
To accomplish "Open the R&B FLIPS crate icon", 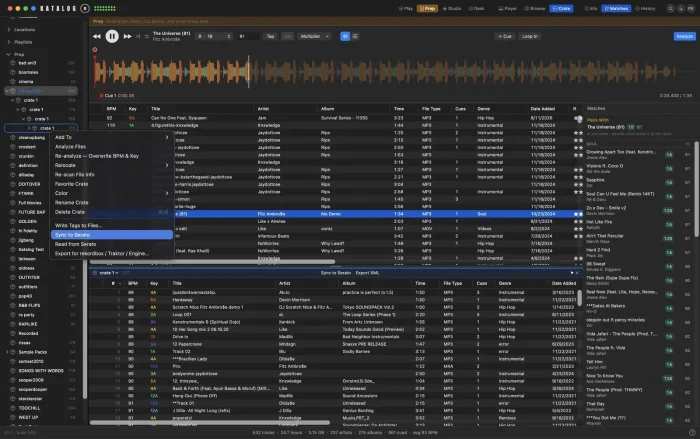I will pyautogui.click(x=13, y=305).
